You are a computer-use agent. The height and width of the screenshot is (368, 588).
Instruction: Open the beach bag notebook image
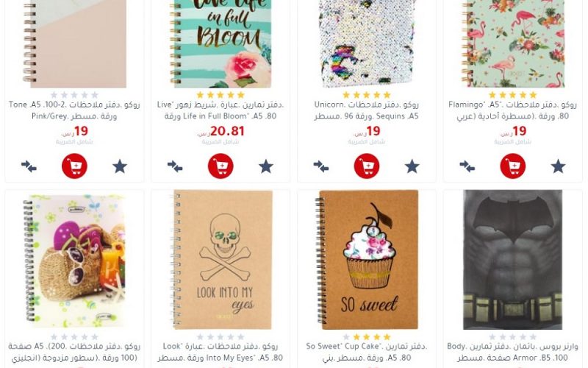point(74,260)
